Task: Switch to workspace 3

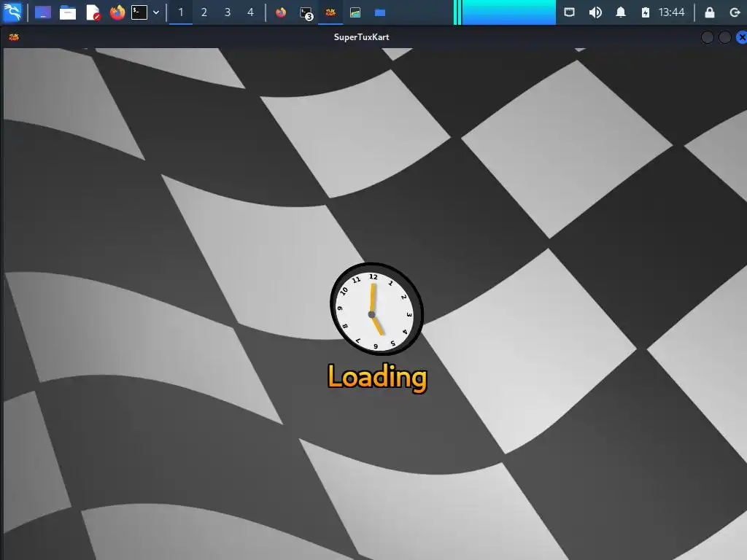Action: click(228, 12)
